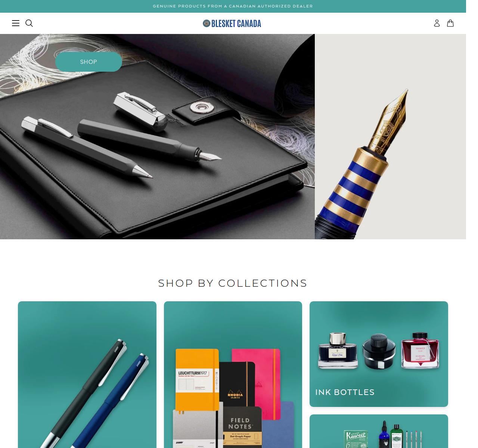This screenshot has height=448, width=478.
Task: Select the Lamy pens collection tile
Action: [x=87, y=374]
